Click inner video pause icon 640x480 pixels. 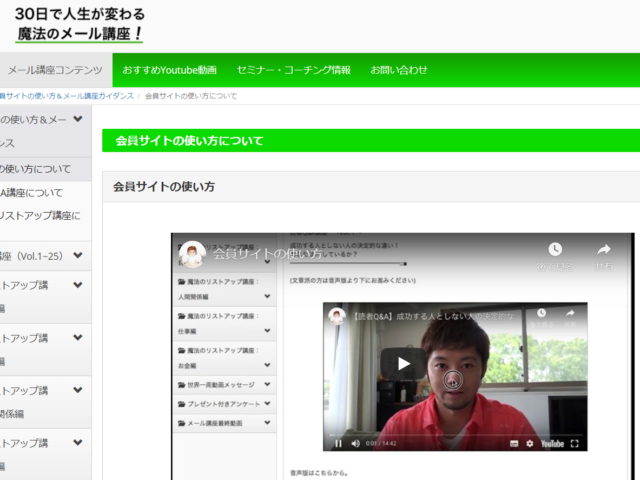tap(338, 443)
